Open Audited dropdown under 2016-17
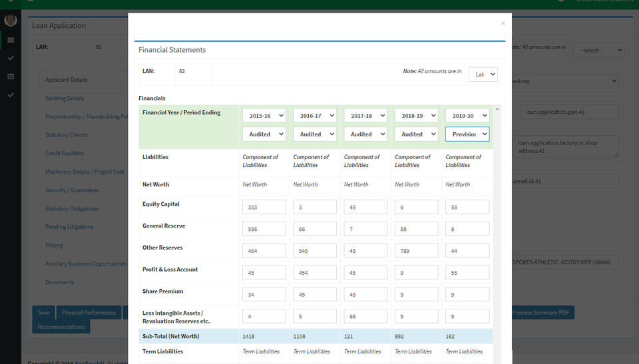639x364 pixels. pos(315,134)
